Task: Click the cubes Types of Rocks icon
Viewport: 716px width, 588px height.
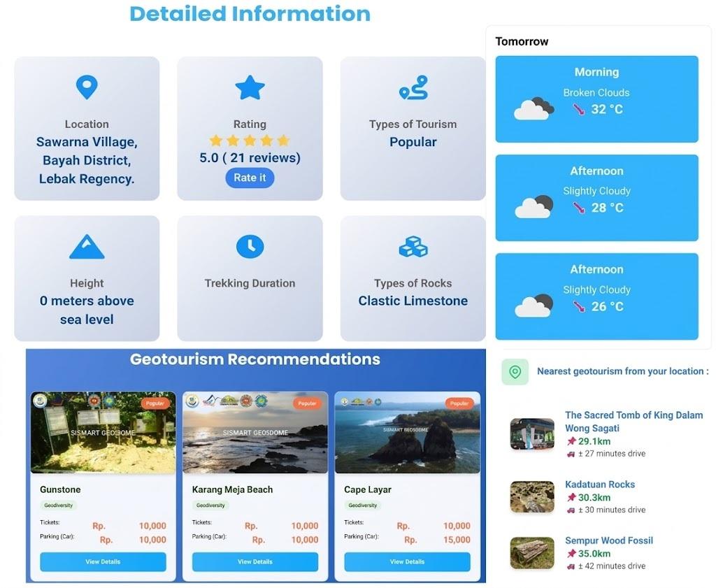Action: tap(413, 247)
